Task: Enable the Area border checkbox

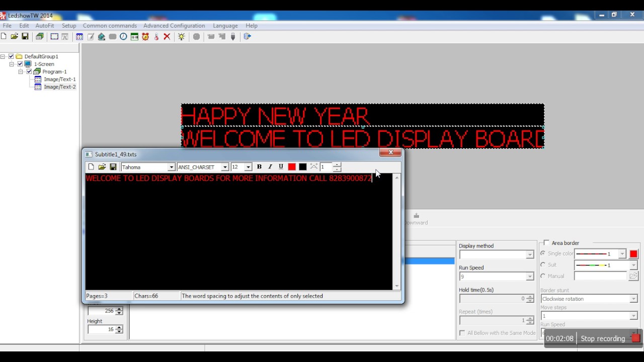Action: [546, 243]
